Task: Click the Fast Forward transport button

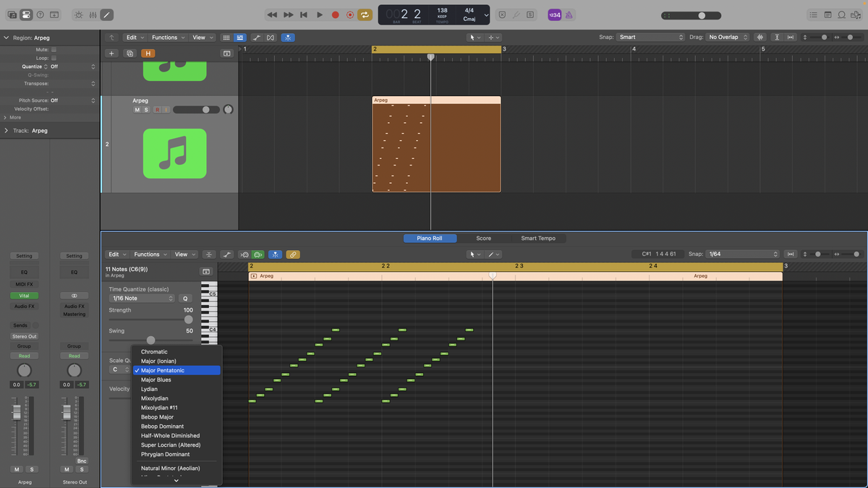Action: tap(288, 14)
